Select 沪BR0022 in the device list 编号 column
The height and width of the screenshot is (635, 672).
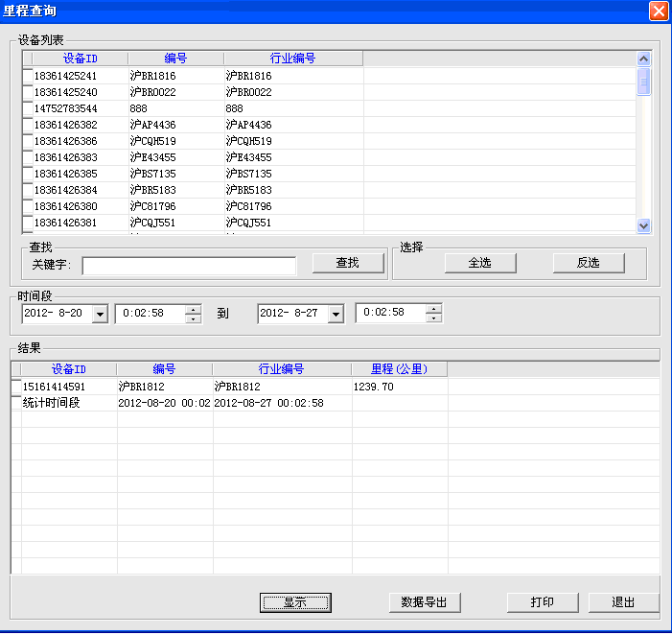click(x=153, y=92)
